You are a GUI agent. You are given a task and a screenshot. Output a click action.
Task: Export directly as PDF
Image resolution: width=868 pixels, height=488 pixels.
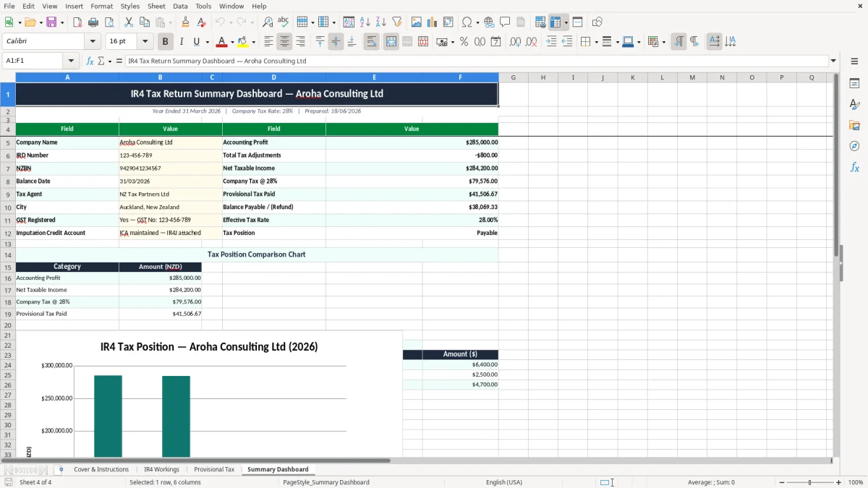pyautogui.click(x=77, y=22)
